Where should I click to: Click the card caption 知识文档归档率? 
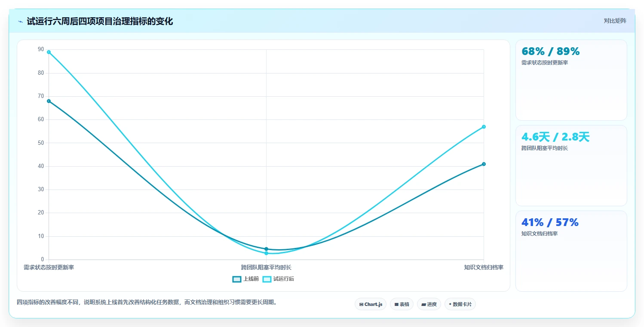pyautogui.click(x=539, y=234)
